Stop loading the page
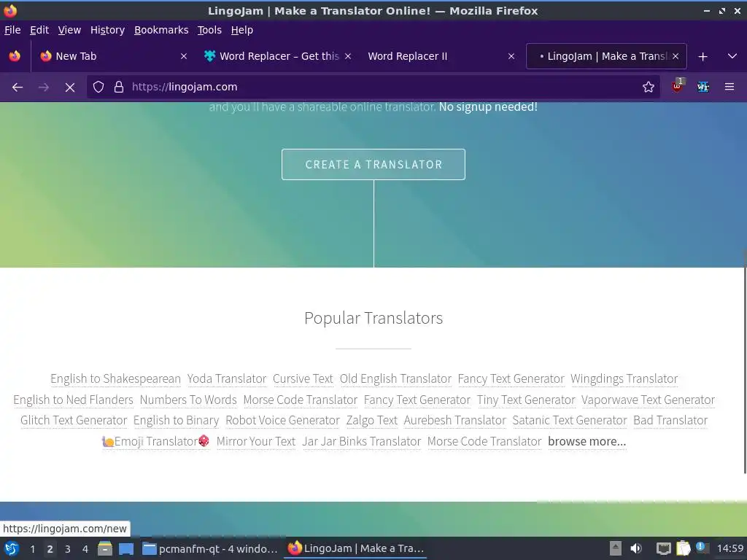 pos(70,87)
